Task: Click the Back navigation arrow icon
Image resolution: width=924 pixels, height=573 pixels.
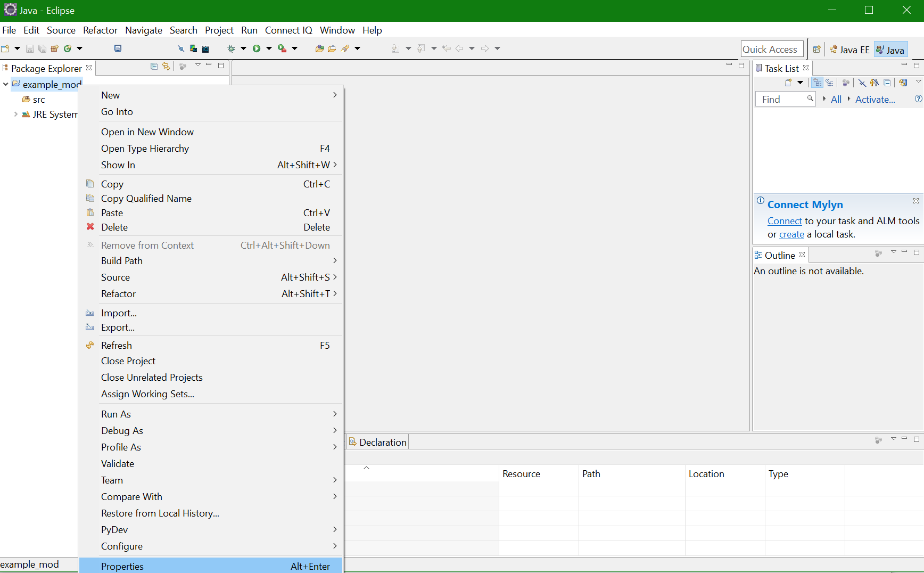Action: click(x=459, y=48)
